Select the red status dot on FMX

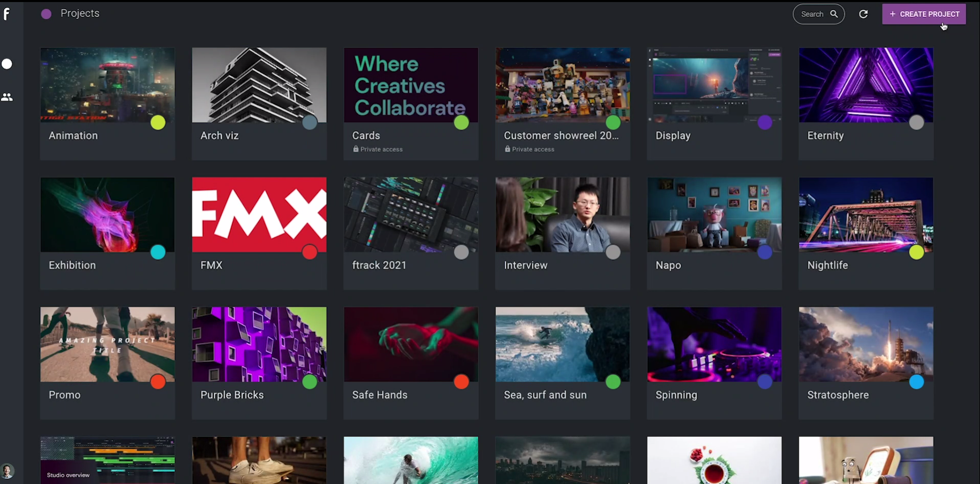click(x=309, y=252)
